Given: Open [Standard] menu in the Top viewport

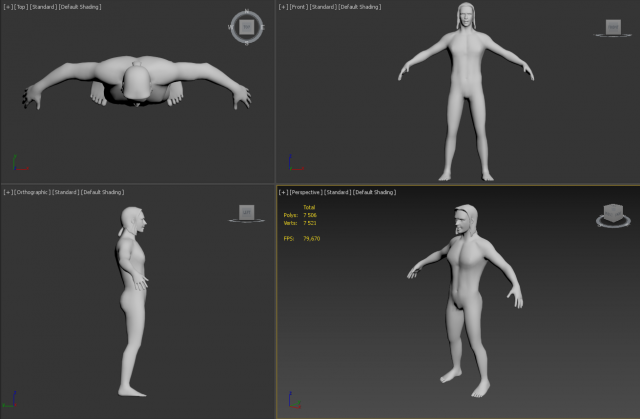Looking at the screenshot, I should (x=43, y=7).
